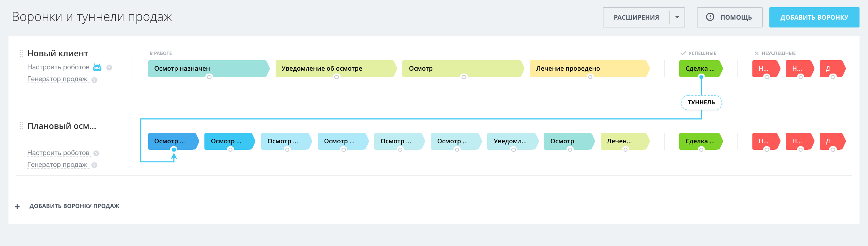Screen dimensions: 868x246
Task: Click drag handle icon for Плановый осм... funnel
Action: click(x=21, y=126)
